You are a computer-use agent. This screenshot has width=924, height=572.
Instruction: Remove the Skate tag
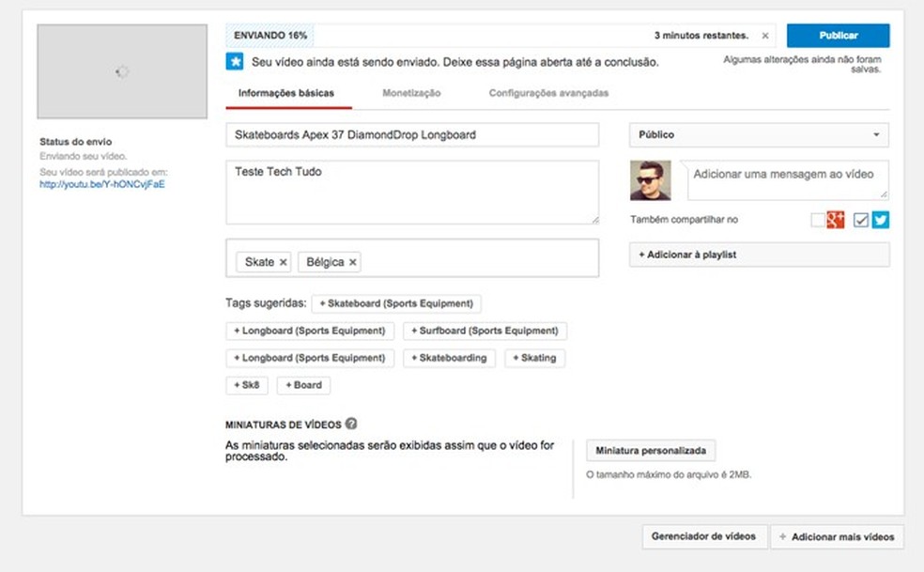click(283, 262)
